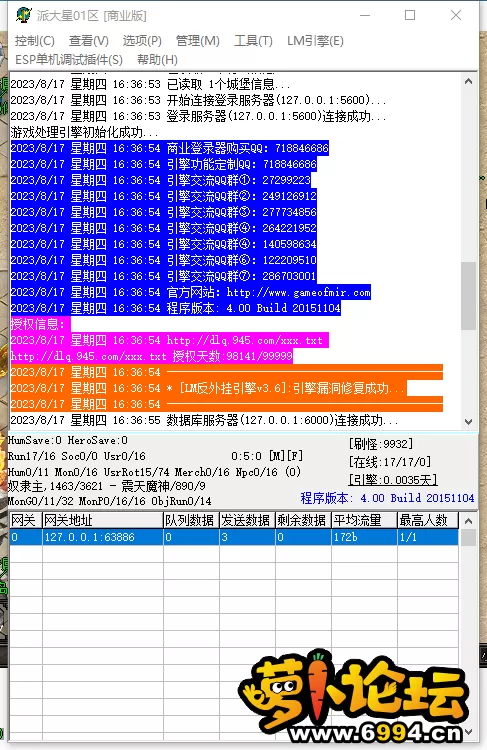Click the 最高人数 column header
This screenshot has height=750, width=487.
pos(428,520)
